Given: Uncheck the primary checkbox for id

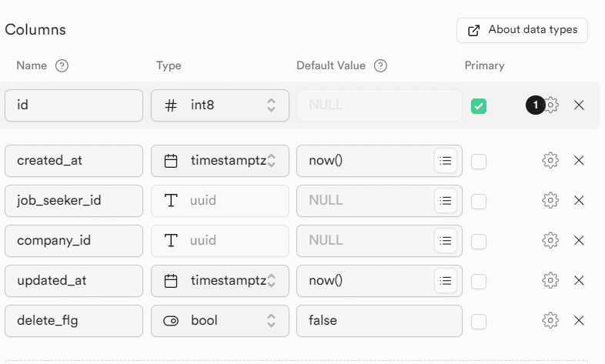Looking at the screenshot, I should coord(479,105).
